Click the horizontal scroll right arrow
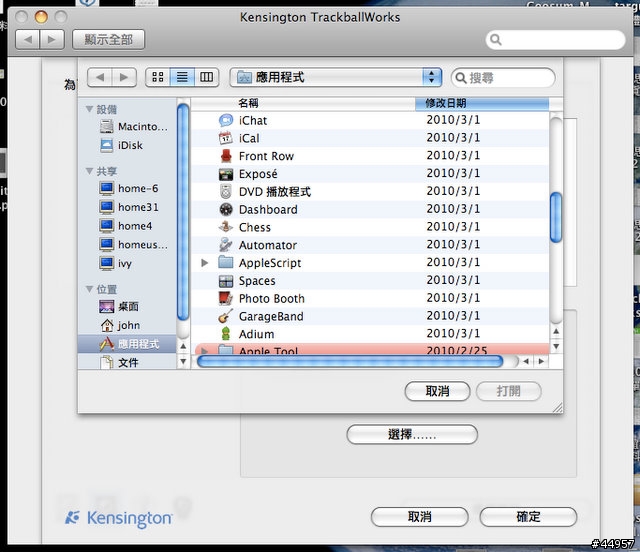The height and width of the screenshot is (552, 640). tap(541, 361)
